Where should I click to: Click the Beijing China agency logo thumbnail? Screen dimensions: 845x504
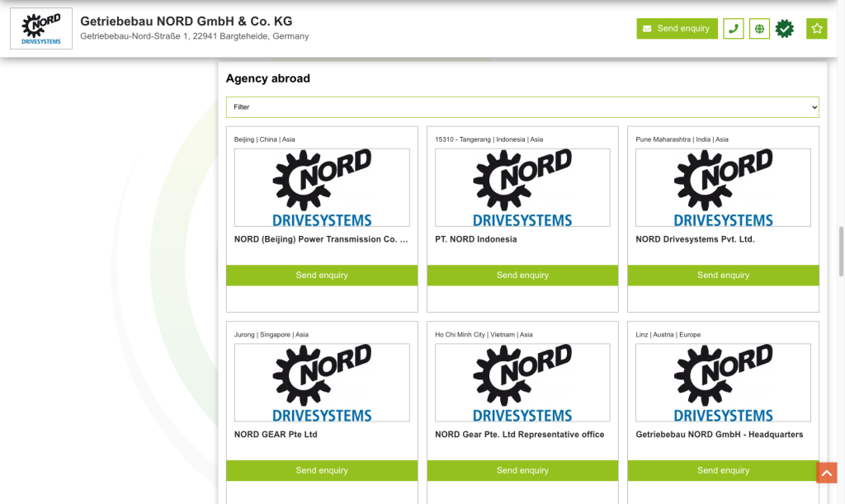coord(322,187)
